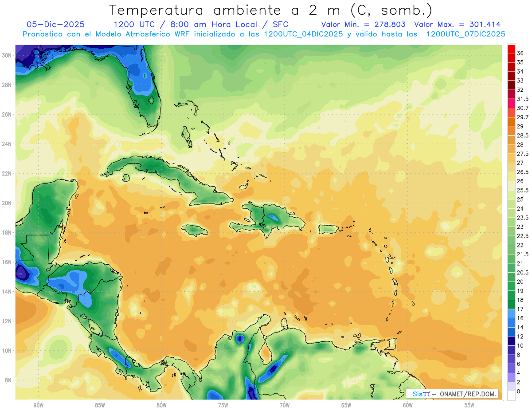This screenshot has height=411, width=532.
Task: Click the '80W' longitude label
Action: pos(161,405)
